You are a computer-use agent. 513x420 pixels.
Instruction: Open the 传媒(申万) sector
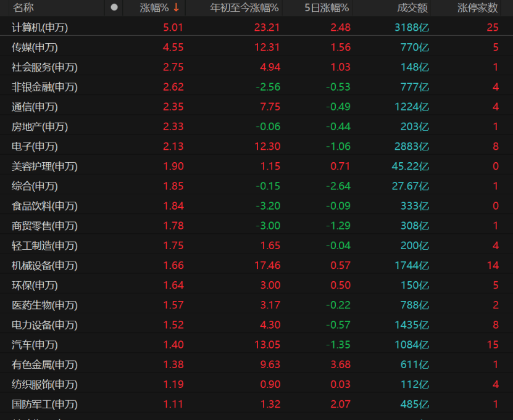35,47
